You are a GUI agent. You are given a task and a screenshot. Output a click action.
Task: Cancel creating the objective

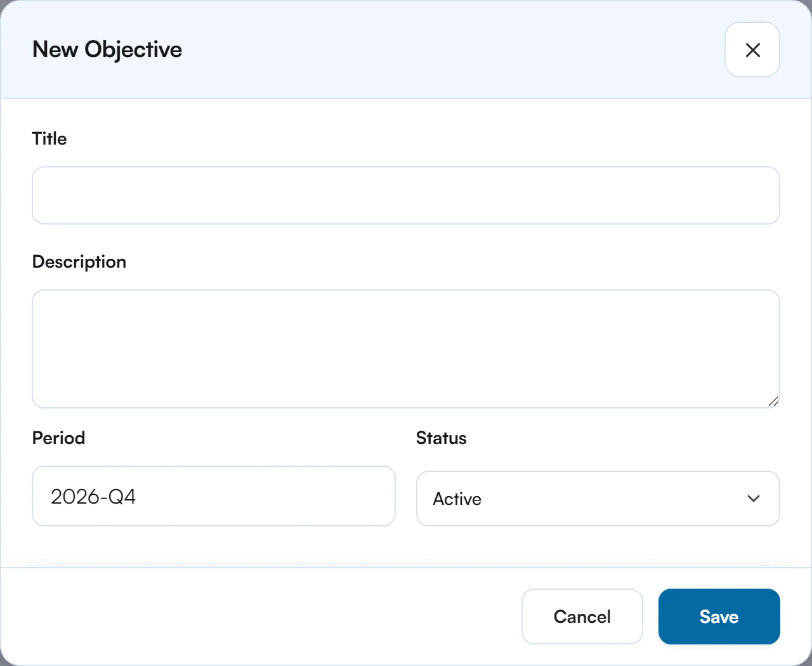point(582,617)
